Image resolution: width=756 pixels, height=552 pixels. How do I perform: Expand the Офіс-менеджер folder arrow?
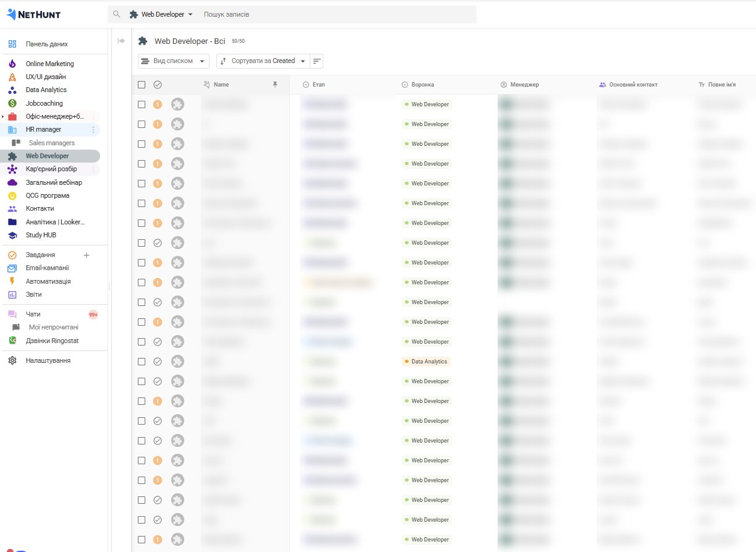[x=3, y=117]
